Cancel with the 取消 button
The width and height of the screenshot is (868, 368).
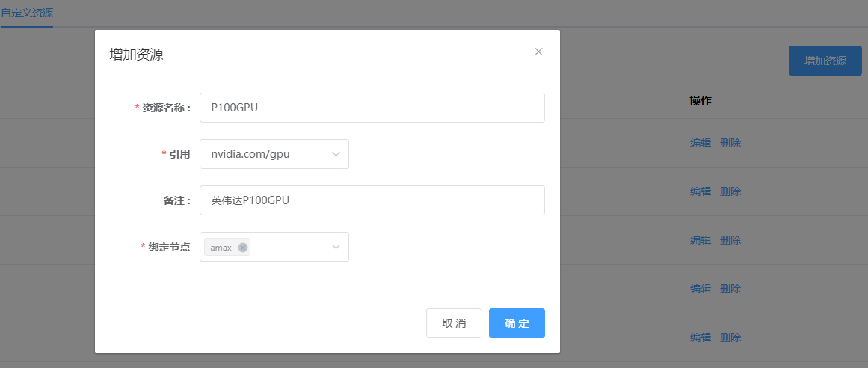pos(453,323)
